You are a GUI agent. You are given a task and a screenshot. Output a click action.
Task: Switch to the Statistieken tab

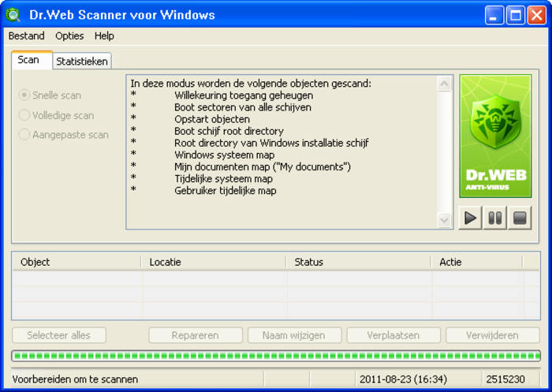pos(82,62)
